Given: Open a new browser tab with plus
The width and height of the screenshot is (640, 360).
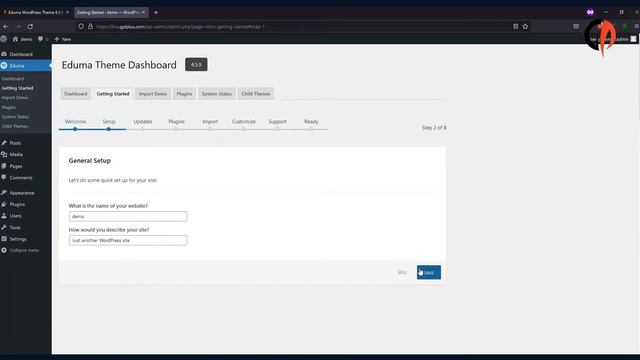Looking at the screenshot, I should [156, 12].
